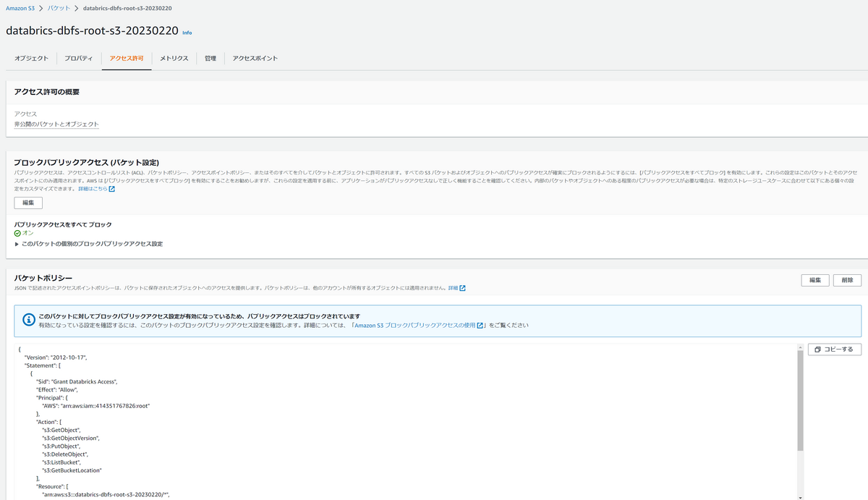The height and width of the screenshot is (500, 868).
Task: Open the 管理 tab
Action: point(210,58)
